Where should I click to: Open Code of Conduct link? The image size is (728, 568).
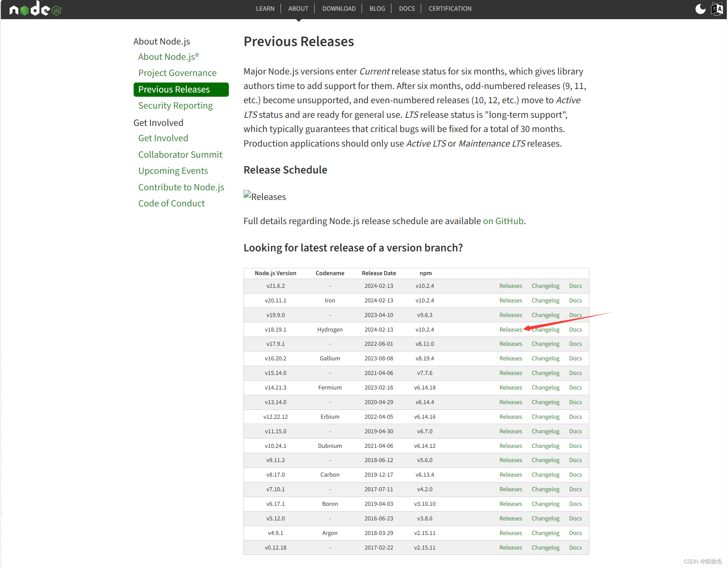tap(171, 203)
